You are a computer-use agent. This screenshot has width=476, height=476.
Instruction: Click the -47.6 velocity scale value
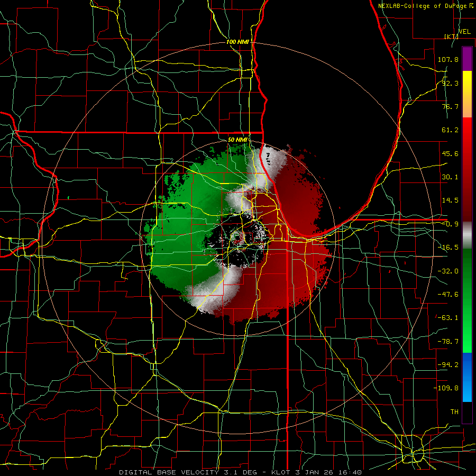coord(448,295)
